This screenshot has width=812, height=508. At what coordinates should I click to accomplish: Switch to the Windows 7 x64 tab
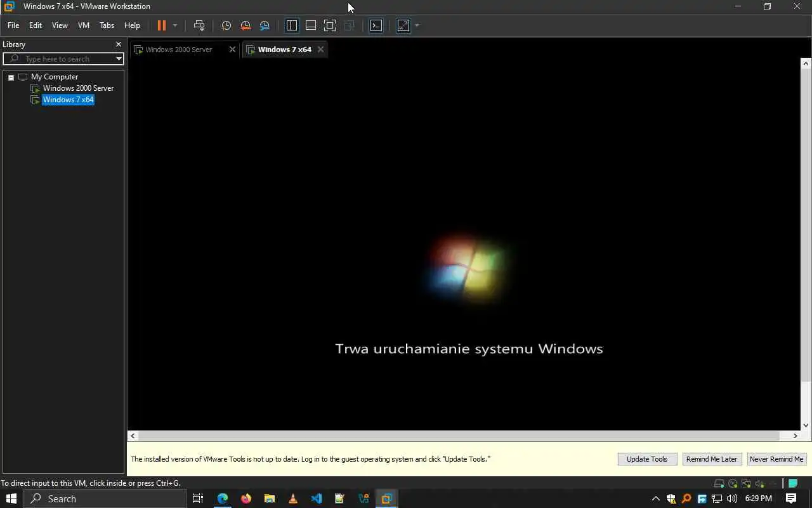point(284,50)
